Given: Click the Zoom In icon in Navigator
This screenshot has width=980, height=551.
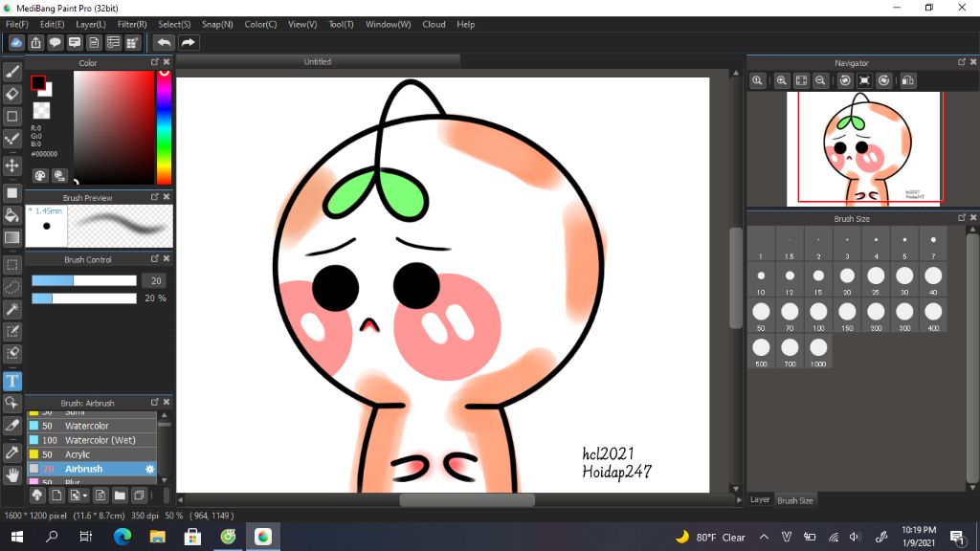Looking at the screenshot, I should 782,81.
